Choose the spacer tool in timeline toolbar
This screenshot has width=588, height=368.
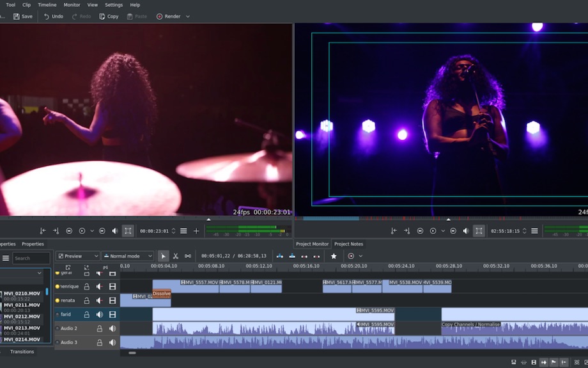tap(188, 256)
